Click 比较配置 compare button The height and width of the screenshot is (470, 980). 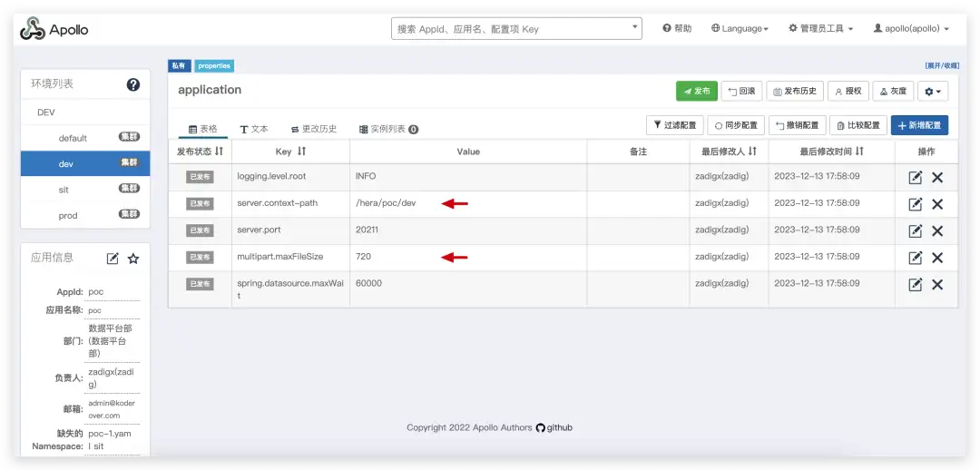coord(858,125)
